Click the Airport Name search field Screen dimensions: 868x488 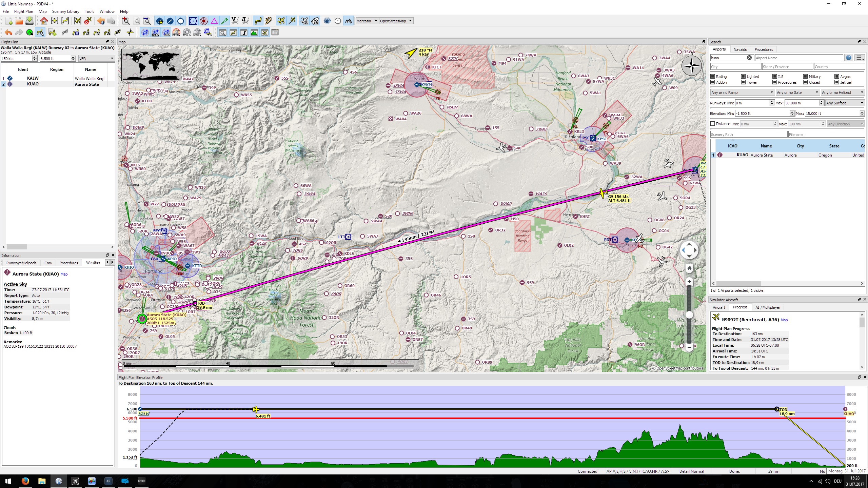click(798, 58)
